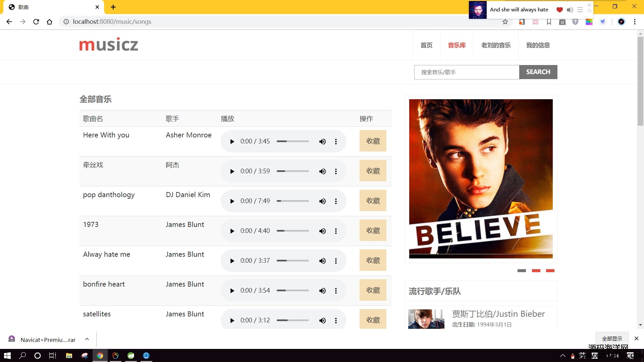This screenshot has height=362, width=644.
Task: Bookmark this page with the star icon
Action: [505, 22]
